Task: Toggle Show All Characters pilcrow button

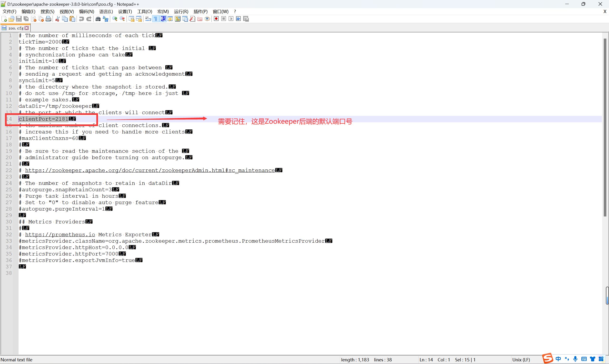Action: [x=156, y=19]
